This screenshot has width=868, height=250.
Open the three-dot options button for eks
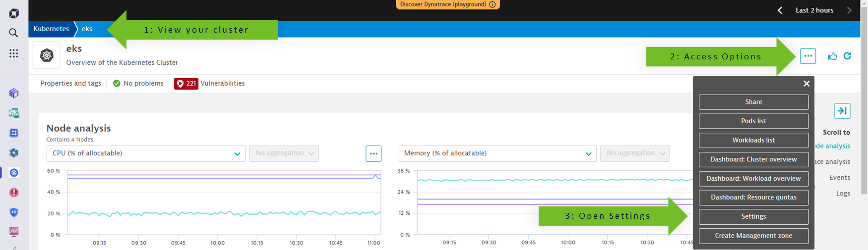pyautogui.click(x=808, y=56)
